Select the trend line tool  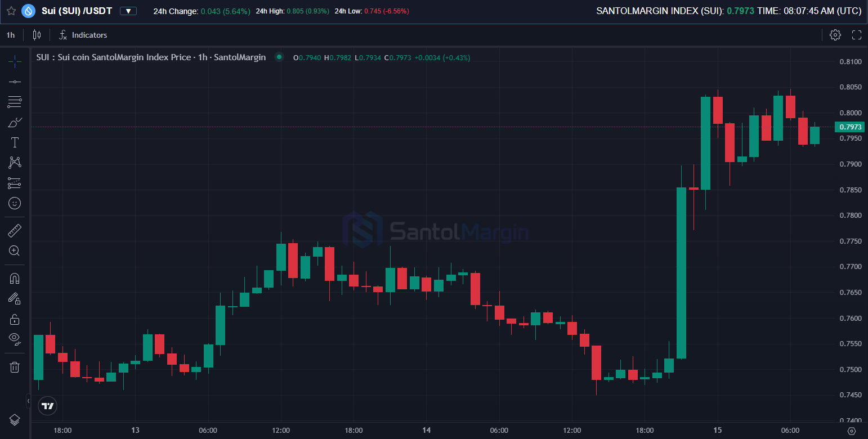coord(15,82)
